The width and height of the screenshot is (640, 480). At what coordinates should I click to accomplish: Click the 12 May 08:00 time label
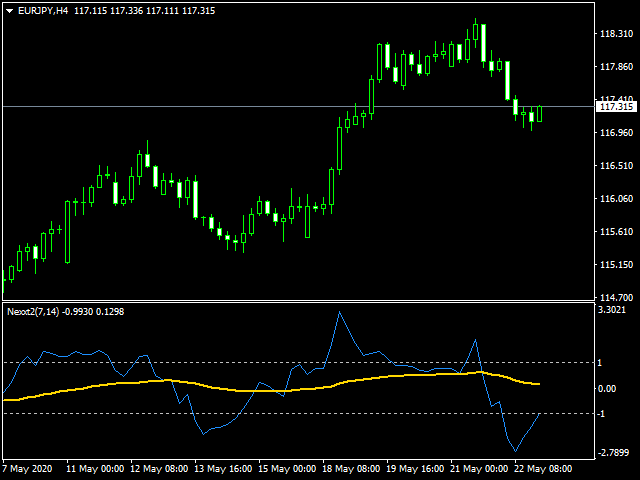pos(159,469)
